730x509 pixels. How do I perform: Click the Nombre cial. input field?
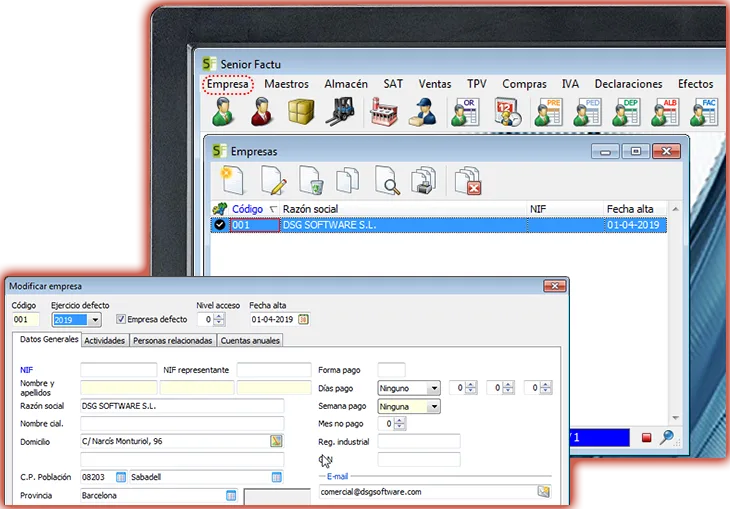tap(182, 423)
